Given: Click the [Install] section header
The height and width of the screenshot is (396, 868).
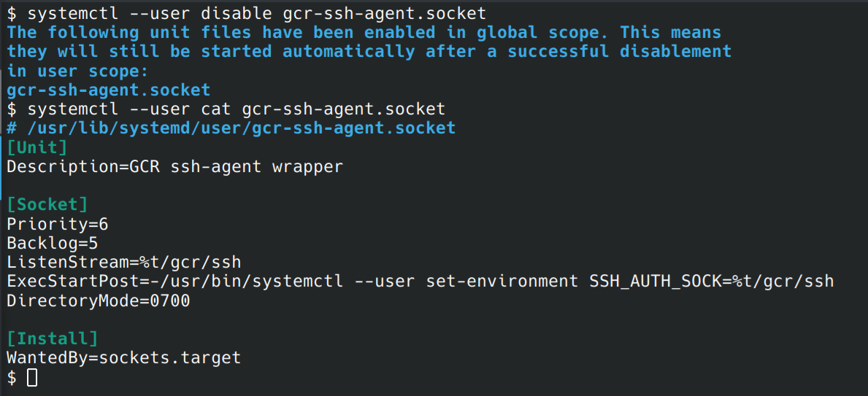Looking at the screenshot, I should (52, 338).
